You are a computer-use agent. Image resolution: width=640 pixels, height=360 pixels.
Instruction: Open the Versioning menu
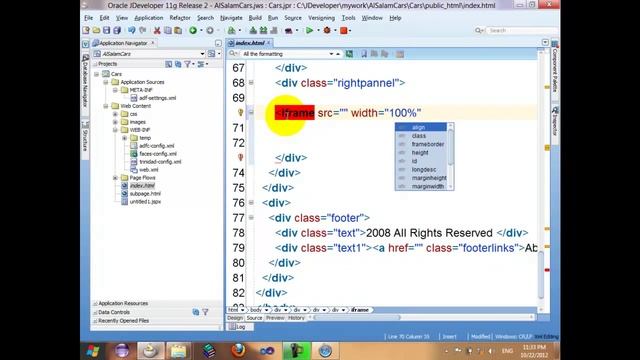(x=321, y=18)
